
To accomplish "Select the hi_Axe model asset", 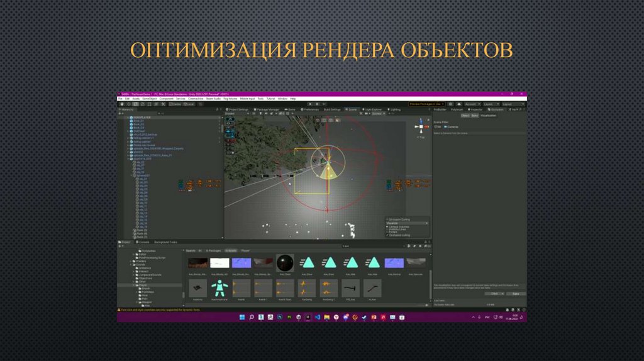I will click(x=372, y=288).
